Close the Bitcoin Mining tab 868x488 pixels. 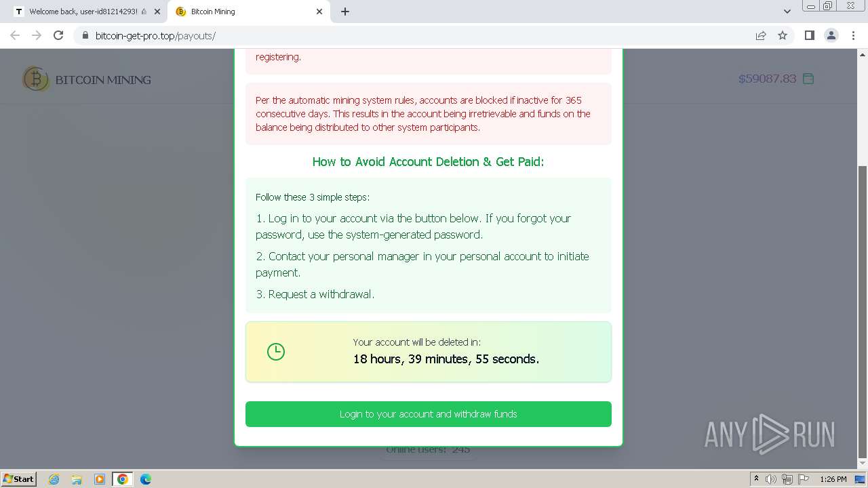[319, 12]
